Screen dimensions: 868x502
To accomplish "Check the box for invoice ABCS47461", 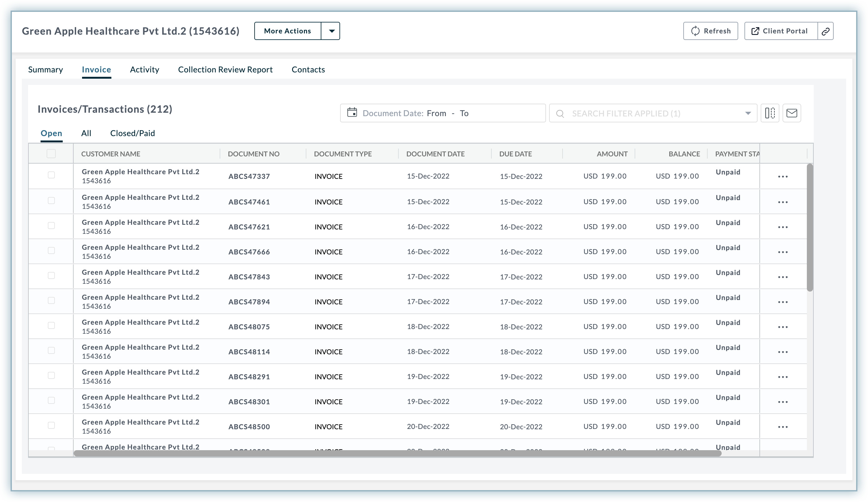I will coord(51,200).
